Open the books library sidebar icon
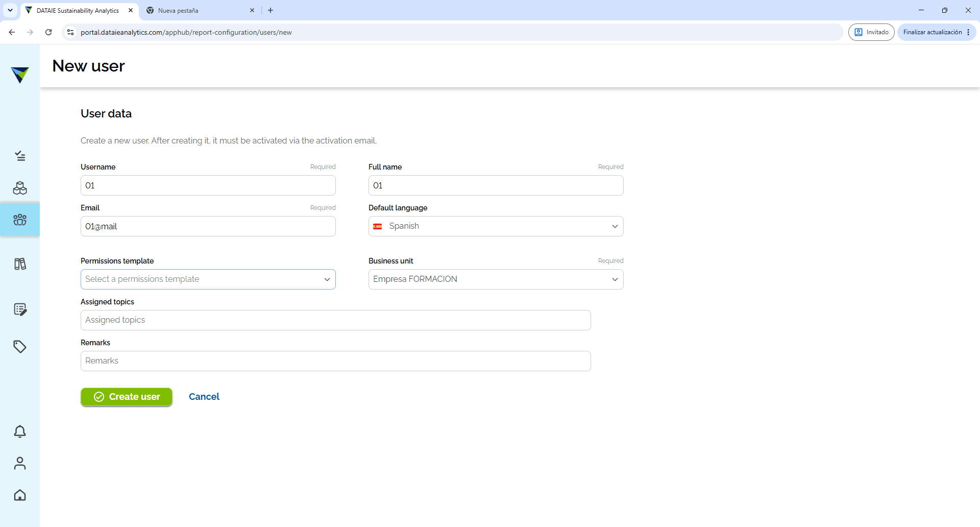 point(20,264)
